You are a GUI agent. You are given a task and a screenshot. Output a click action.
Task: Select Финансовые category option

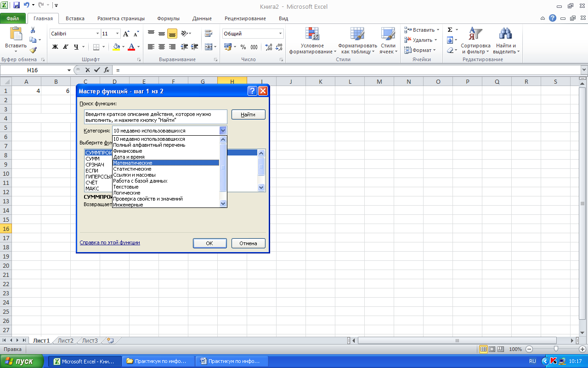coord(166,151)
